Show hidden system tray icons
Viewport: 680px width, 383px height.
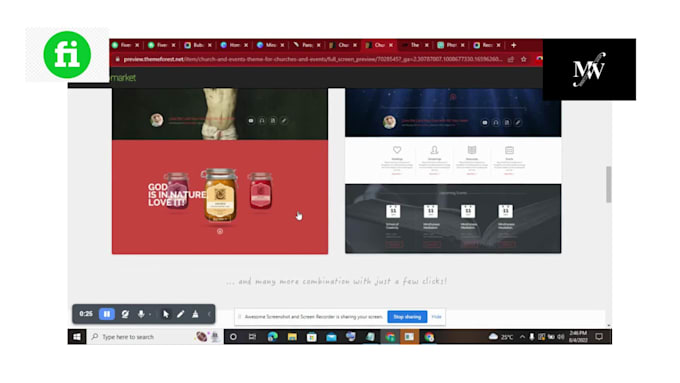tap(523, 337)
